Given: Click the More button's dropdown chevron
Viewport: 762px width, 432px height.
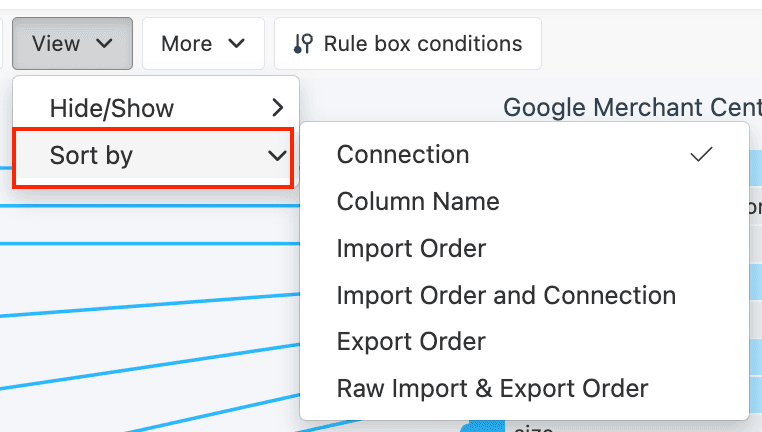Looking at the screenshot, I should click(x=237, y=44).
